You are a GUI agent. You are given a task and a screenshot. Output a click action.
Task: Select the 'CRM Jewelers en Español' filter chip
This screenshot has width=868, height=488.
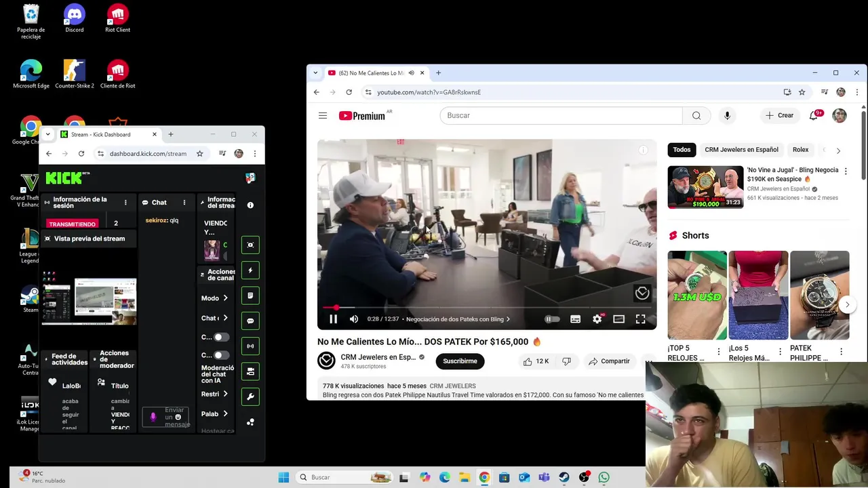point(741,150)
